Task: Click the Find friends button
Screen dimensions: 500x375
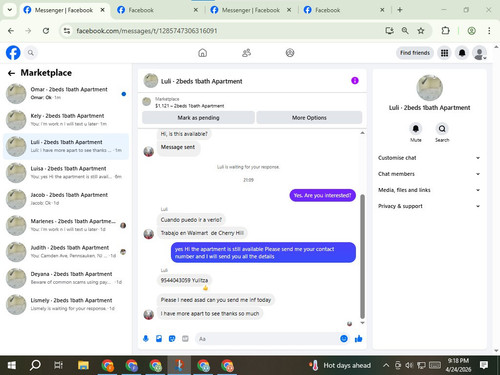Action: (415, 53)
